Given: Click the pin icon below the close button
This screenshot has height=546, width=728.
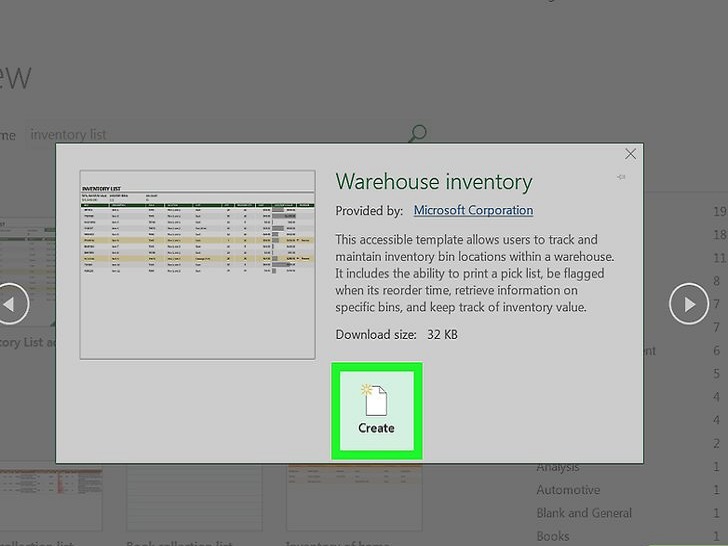Looking at the screenshot, I should tap(621, 177).
